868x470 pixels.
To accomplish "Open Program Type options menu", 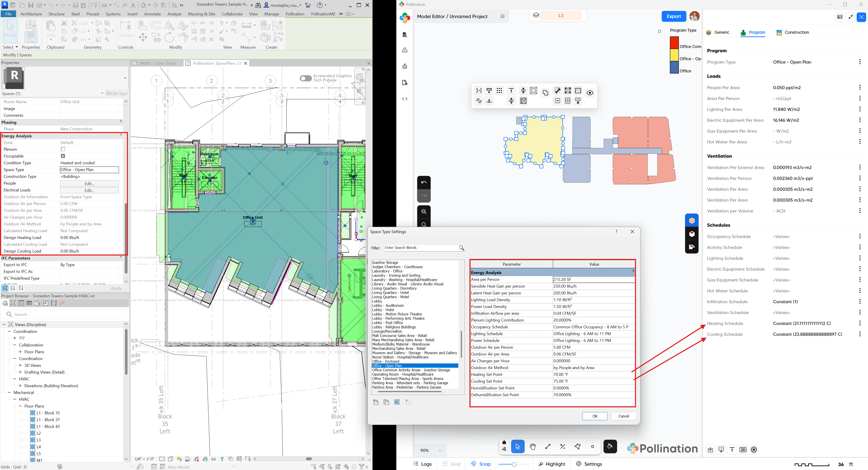I will tap(860, 62).
